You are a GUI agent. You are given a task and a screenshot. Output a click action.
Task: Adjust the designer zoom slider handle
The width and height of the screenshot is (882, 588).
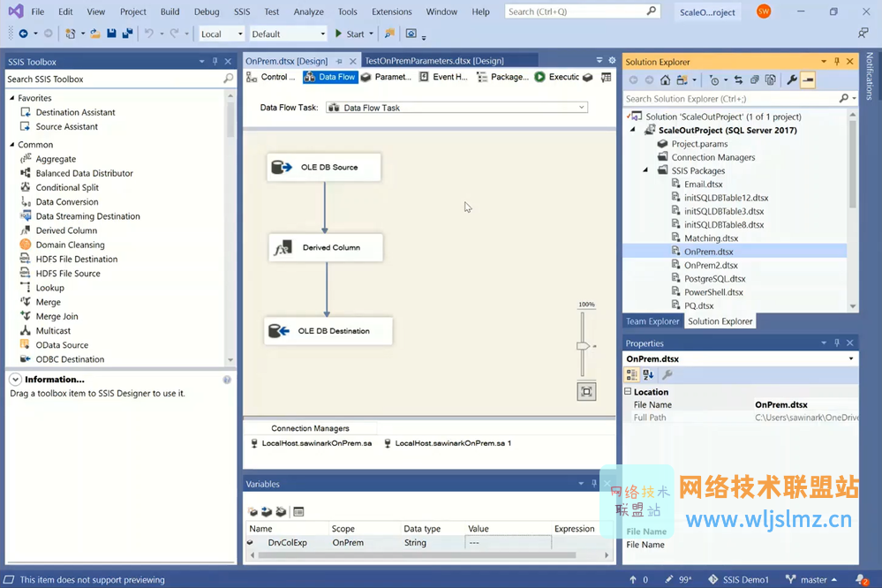point(583,346)
